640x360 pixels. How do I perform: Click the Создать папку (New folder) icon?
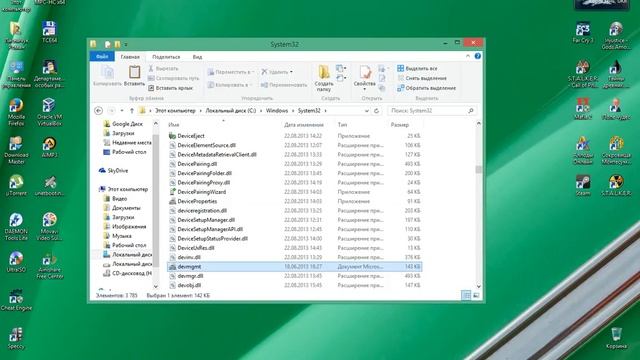[x=324, y=72]
